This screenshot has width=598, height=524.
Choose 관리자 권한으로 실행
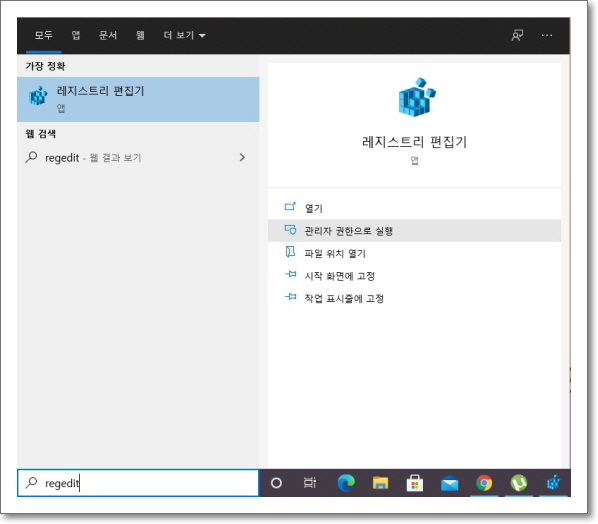[414, 230]
